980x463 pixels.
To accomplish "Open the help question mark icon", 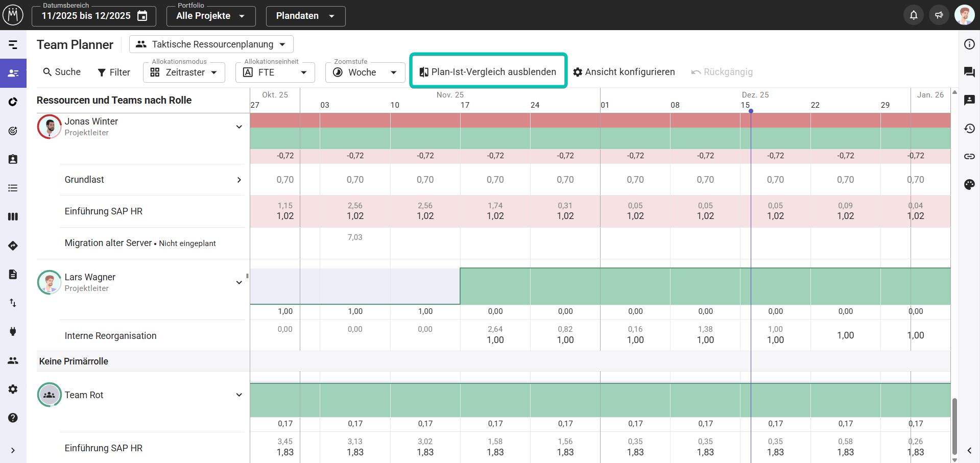I will click(x=13, y=418).
